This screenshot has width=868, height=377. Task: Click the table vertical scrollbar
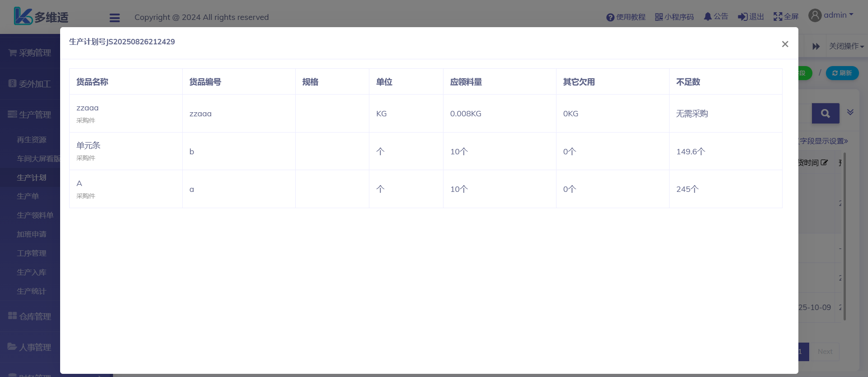click(844, 235)
